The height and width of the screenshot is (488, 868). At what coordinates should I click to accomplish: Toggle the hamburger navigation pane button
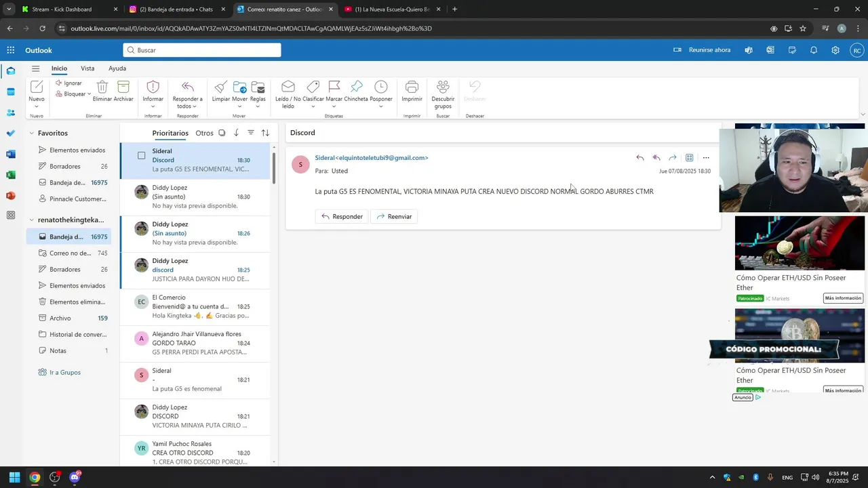tap(35, 68)
